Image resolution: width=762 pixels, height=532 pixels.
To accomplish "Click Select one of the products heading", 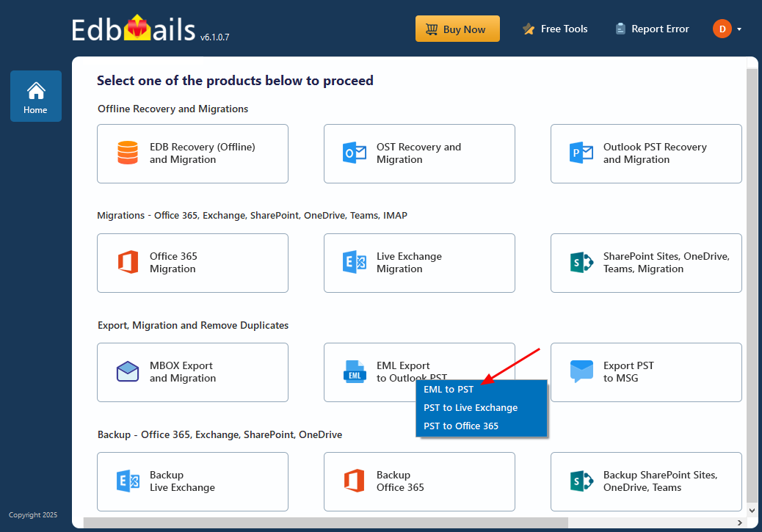I will [235, 81].
